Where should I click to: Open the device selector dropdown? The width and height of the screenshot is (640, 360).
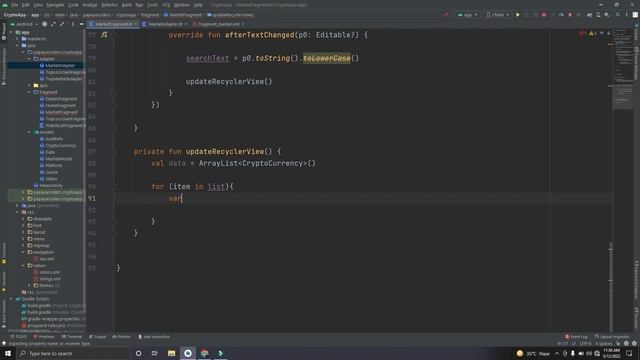[x=498, y=15]
